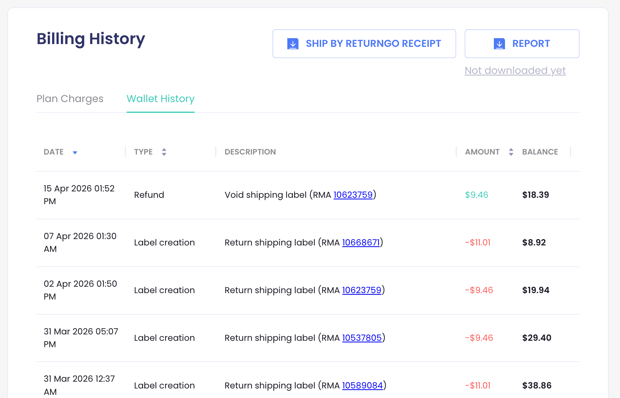Select the '07 Apr 2026 01:30 AM' date cell
The width and height of the screenshot is (620, 398).
pos(80,242)
